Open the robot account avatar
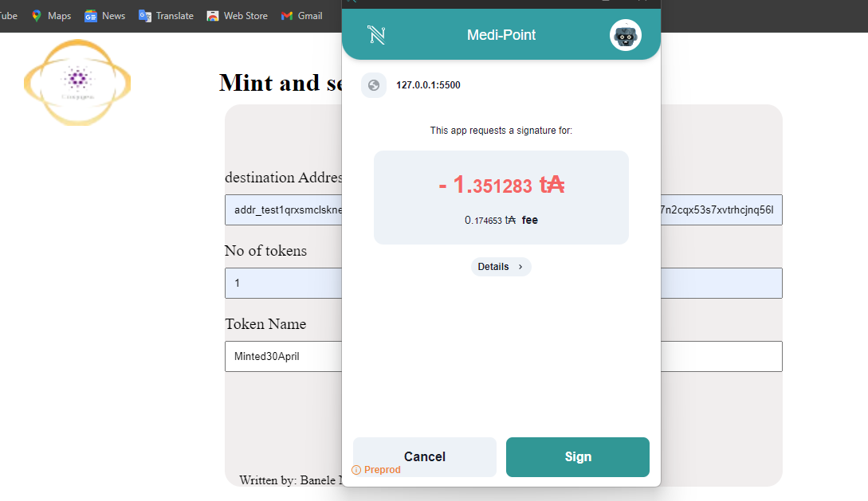The width and height of the screenshot is (868, 501). coord(626,35)
